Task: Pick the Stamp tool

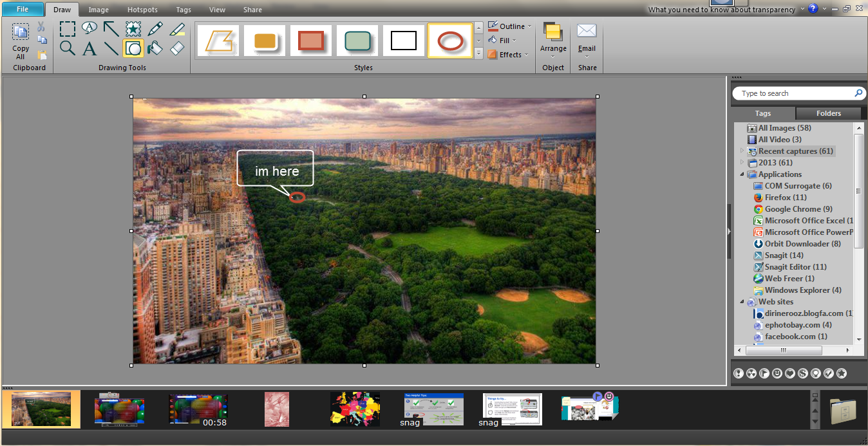Action: pos(133,29)
